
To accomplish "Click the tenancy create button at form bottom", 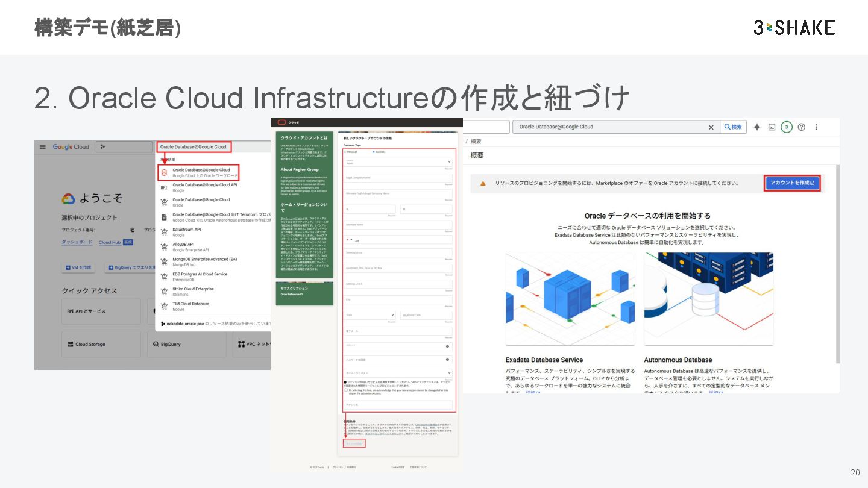I will click(x=354, y=443).
